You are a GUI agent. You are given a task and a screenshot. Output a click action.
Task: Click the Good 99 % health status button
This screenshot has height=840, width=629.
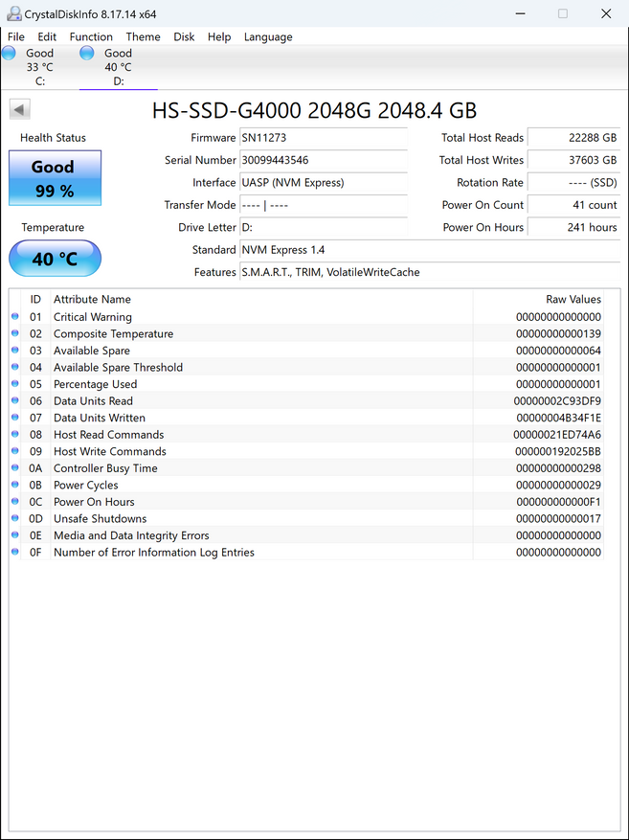pyautogui.click(x=55, y=178)
